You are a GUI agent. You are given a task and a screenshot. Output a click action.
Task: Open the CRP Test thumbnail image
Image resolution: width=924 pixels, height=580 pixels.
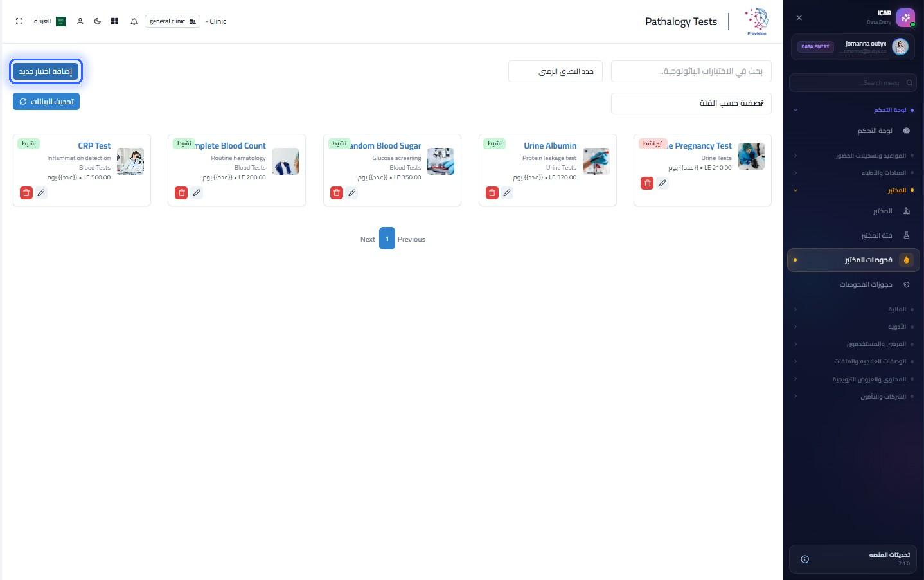[x=130, y=161]
